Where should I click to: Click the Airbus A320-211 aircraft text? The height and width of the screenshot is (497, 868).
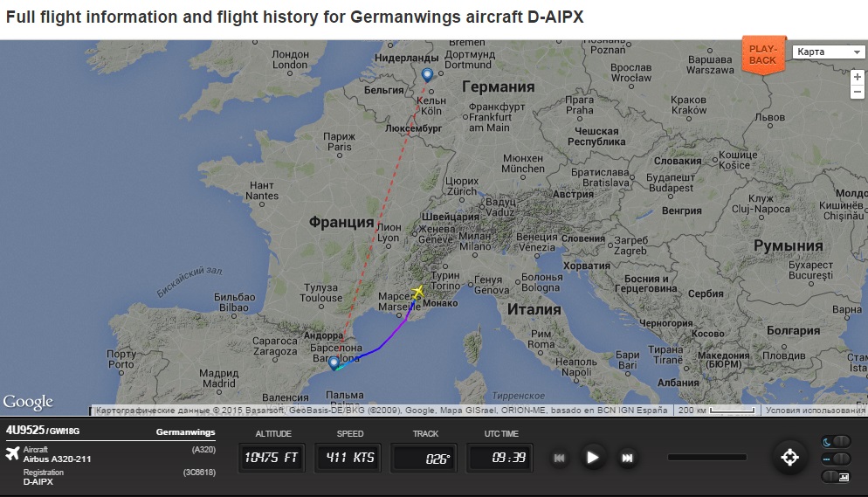click(x=57, y=459)
